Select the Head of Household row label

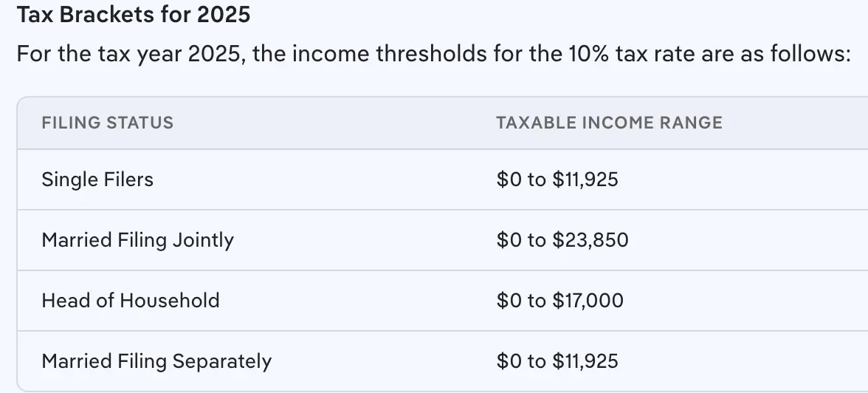(131, 301)
